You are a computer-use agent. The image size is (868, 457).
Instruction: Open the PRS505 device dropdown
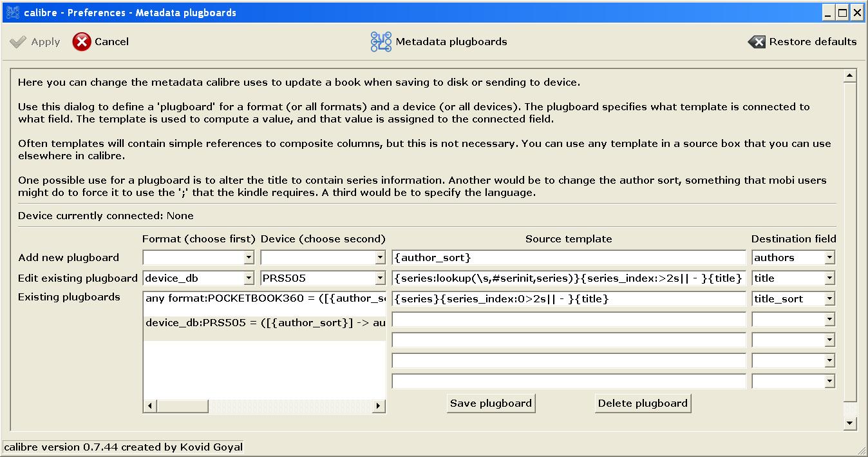pos(379,278)
